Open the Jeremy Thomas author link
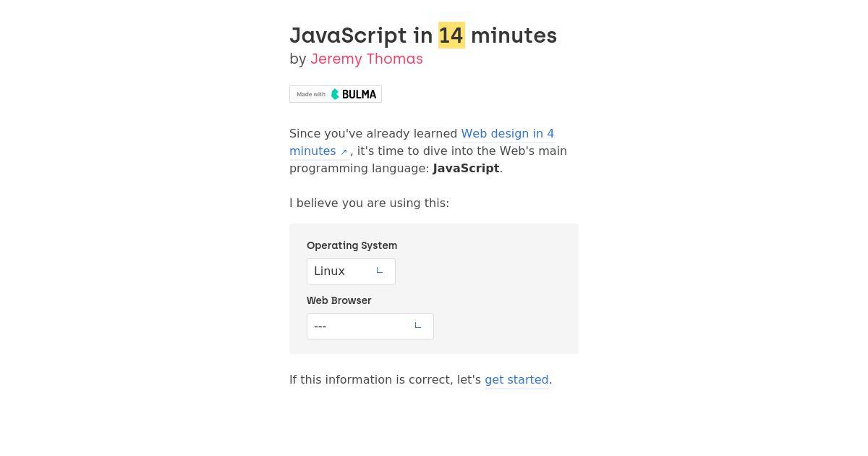 tap(367, 59)
